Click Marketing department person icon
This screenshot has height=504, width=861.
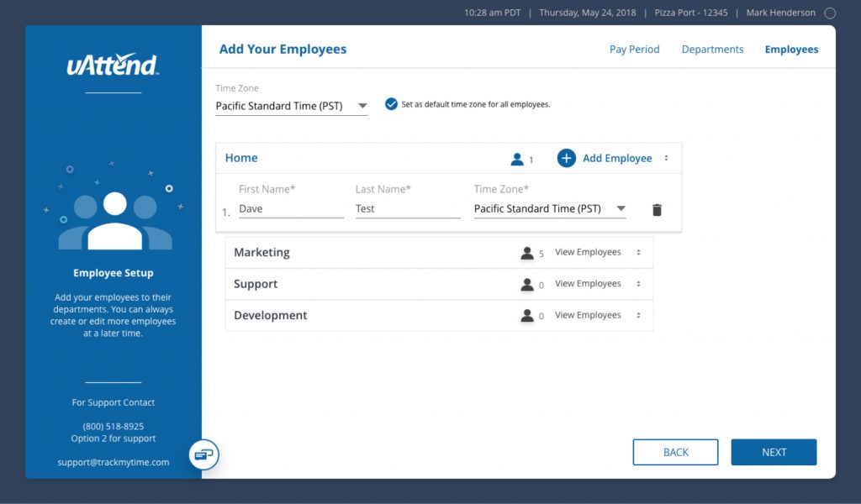[527, 253]
